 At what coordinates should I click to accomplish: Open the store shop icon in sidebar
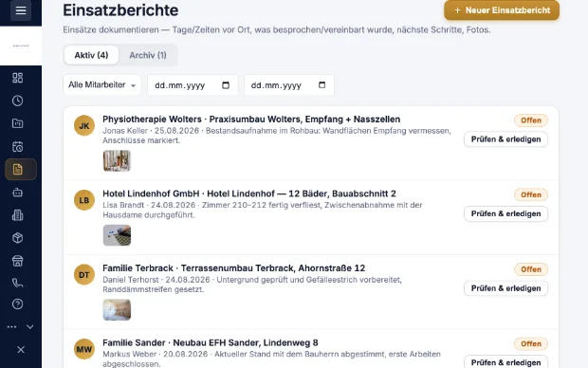pyautogui.click(x=18, y=261)
